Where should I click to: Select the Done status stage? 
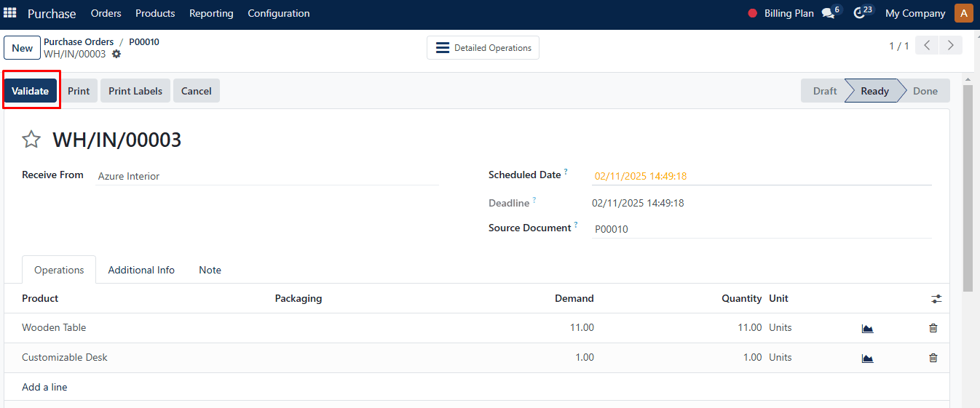point(925,91)
